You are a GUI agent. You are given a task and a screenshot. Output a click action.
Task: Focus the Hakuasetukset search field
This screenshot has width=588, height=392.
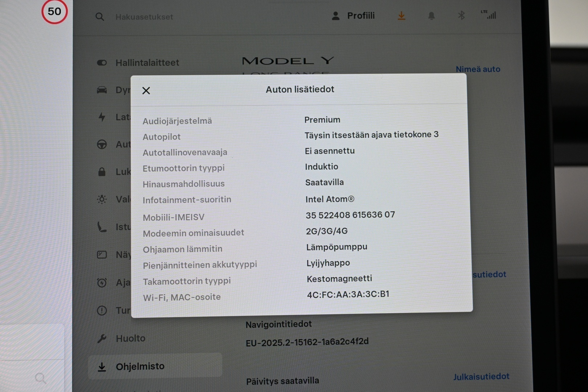point(144,17)
